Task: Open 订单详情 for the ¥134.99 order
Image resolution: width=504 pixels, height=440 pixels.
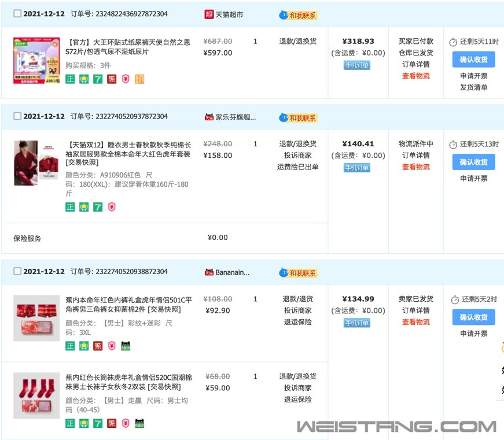Action: click(x=416, y=310)
